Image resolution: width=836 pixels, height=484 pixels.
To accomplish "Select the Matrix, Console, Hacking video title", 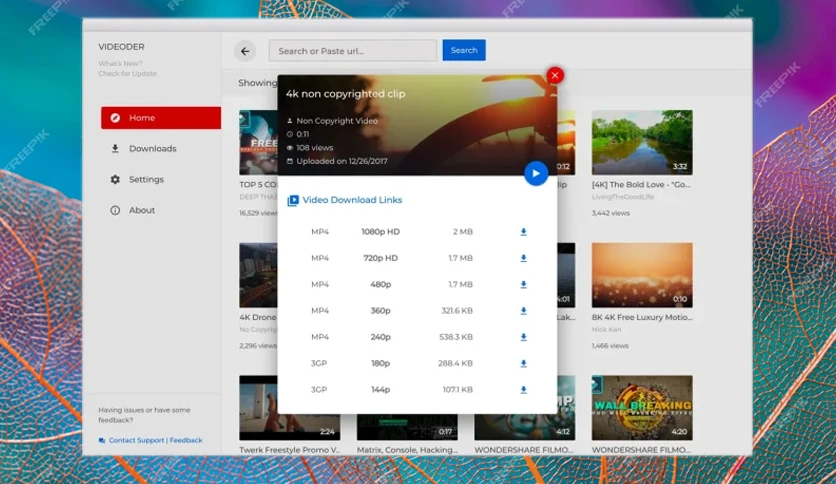I will (407, 450).
